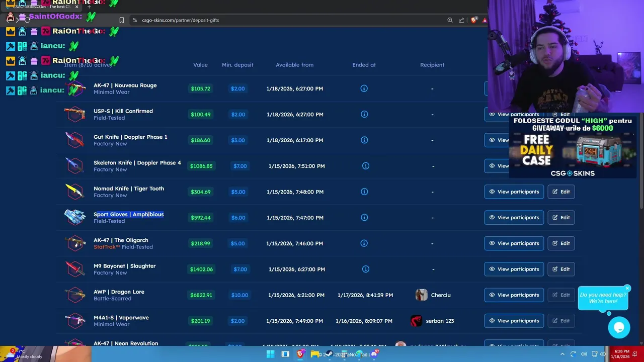View participants for Sport Gloves Amphibious
This screenshot has height=362, width=644.
tap(514, 217)
